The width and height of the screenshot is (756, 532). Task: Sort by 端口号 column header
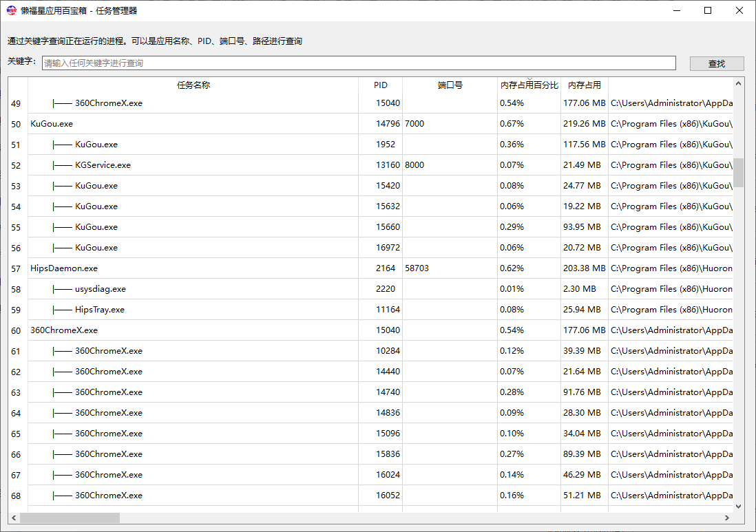(450, 85)
